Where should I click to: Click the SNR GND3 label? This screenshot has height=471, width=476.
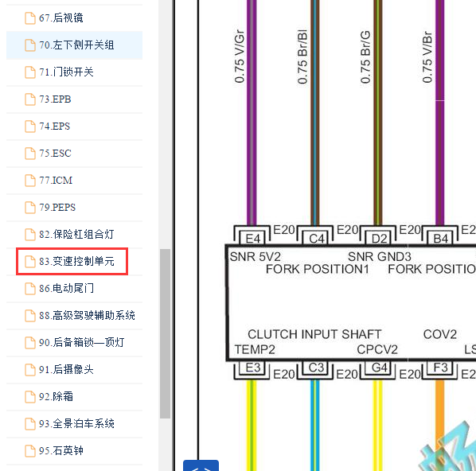pyautogui.click(x=380, y=257)
